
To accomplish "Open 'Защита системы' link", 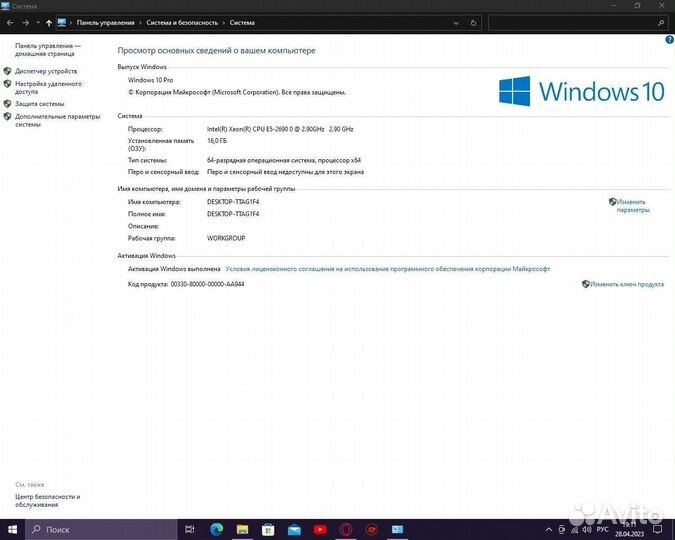I will [40, 104].
